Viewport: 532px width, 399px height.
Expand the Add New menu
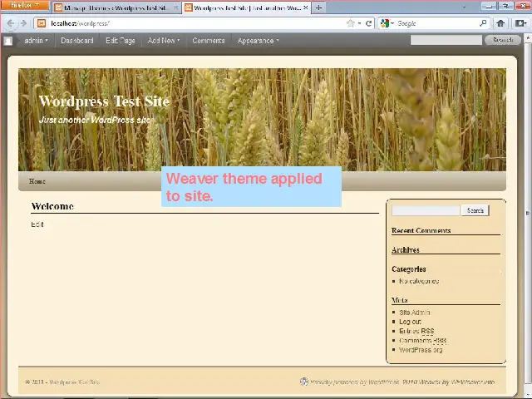coord(164,41)
